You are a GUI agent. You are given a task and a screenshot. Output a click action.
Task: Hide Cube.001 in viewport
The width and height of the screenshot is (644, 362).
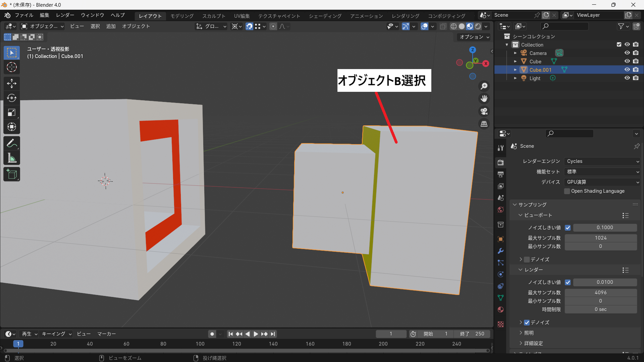[x=627, y=70]
